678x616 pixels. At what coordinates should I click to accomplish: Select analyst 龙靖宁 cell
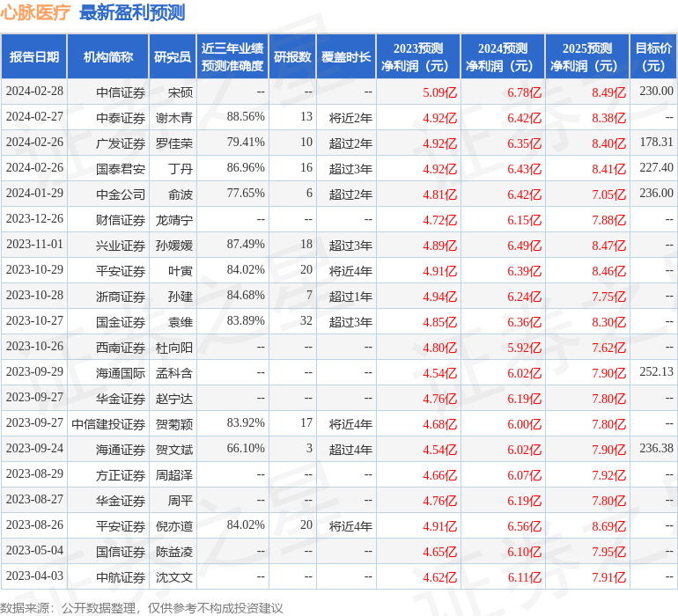point(174,220)
